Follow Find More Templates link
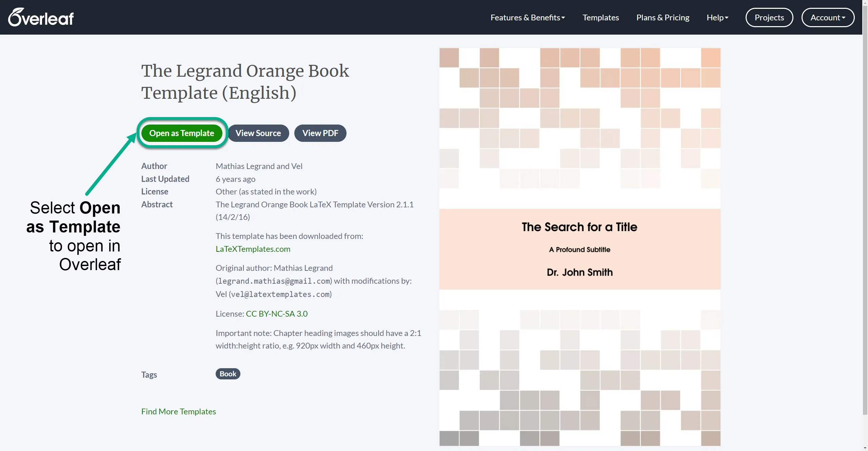The image size is (868, 451). (179, 411)
